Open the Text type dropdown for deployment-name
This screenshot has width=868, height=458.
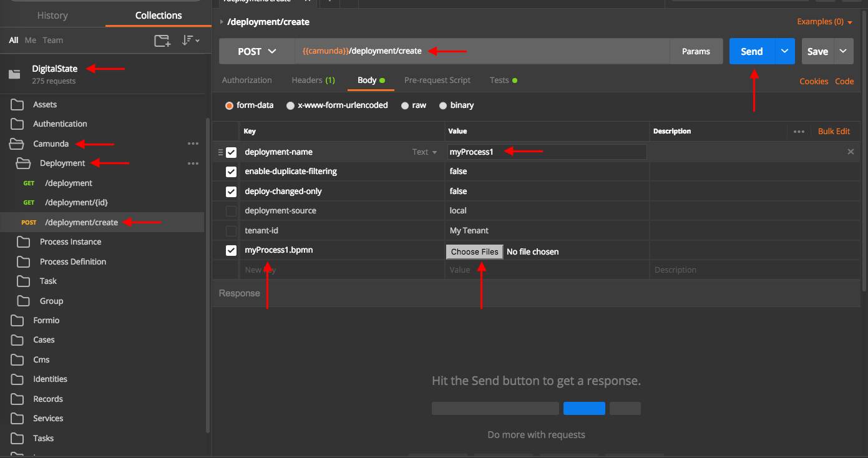(x=425, y=152)
